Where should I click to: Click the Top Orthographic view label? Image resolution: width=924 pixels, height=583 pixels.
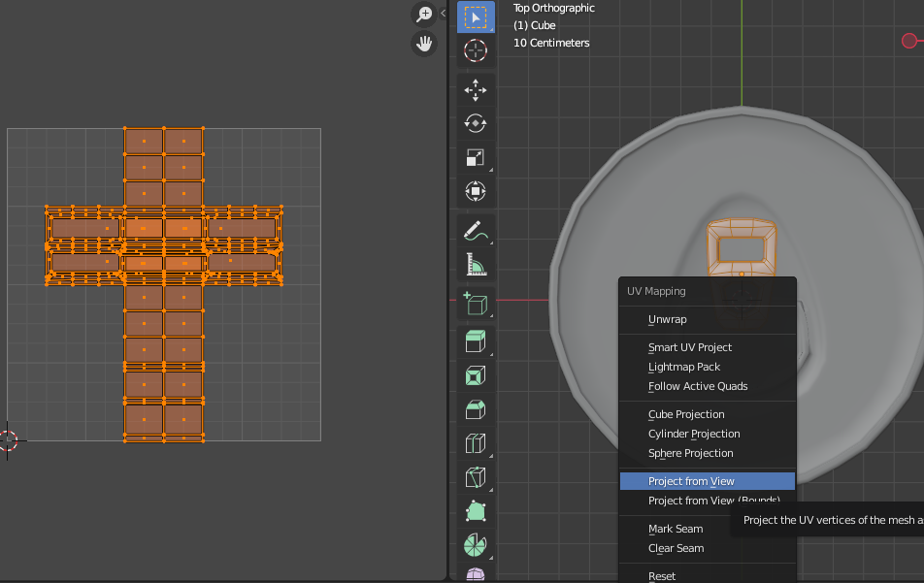554,8
